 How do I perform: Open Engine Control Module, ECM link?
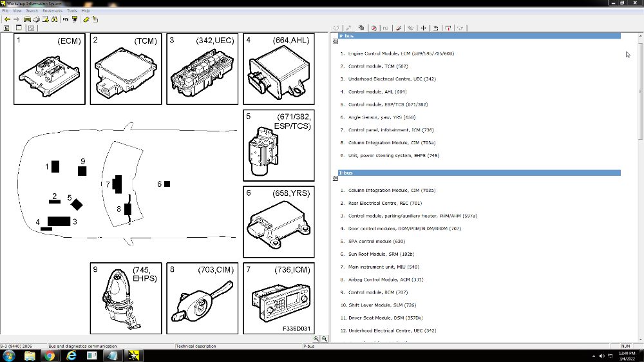401,53
